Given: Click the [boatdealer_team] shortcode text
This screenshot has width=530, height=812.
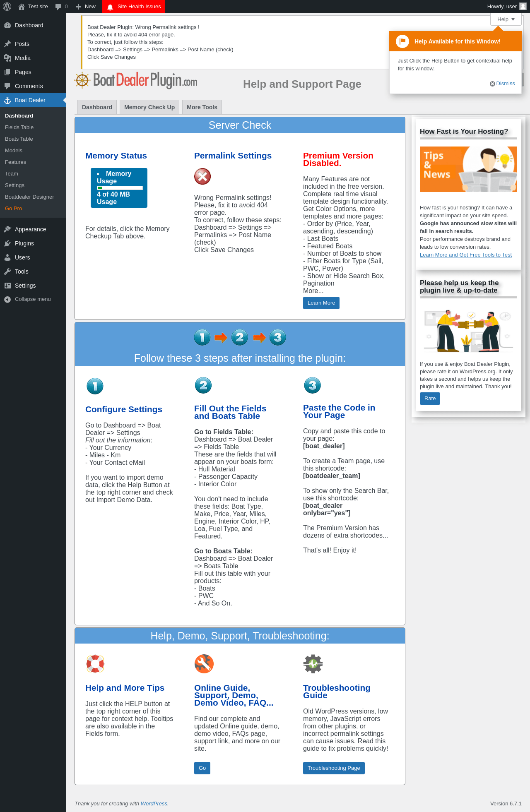Looking at the screenshot, I should [332, 476].
